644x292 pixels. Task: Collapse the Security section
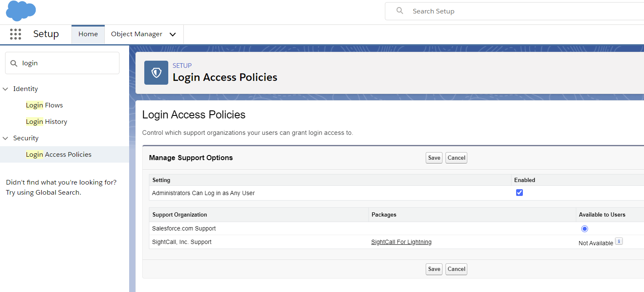coord(5,138)
